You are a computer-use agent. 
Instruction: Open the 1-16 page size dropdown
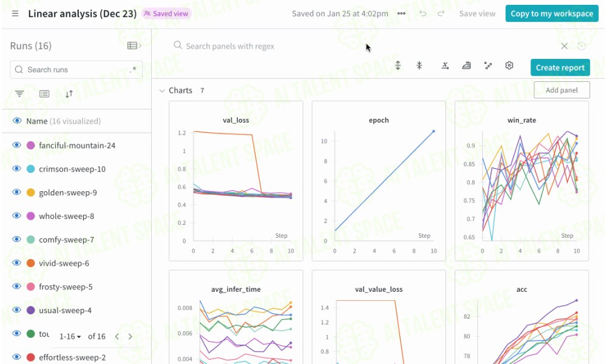[70, 337]
